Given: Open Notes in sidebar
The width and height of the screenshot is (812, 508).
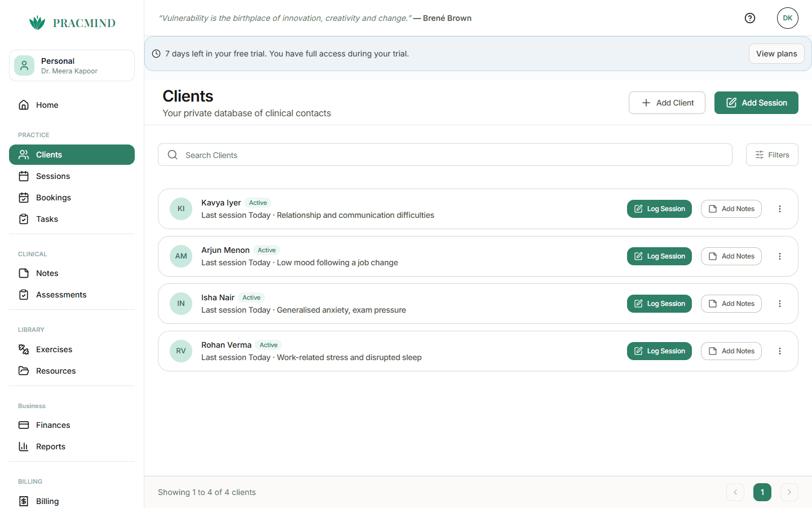Looking at the screenshot, I should (x=72, y=273).
